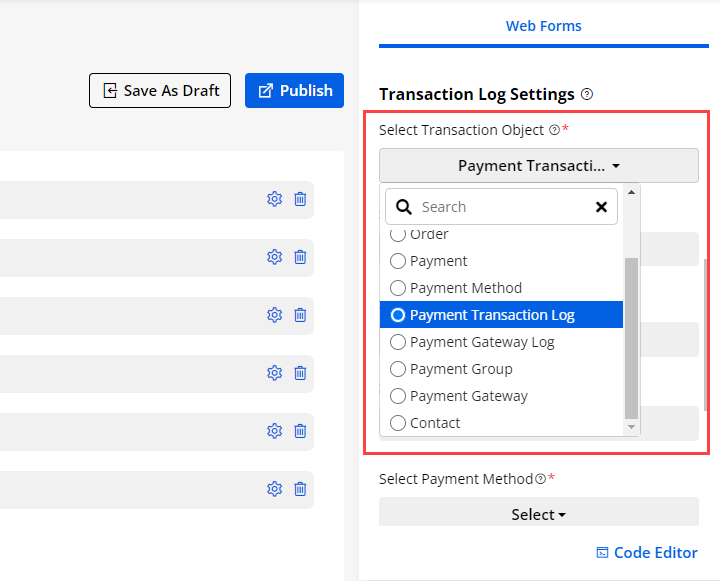Click help icon next to Select Payment Method
The height and width of the screenshot is (581, 720).
(540, 479)
